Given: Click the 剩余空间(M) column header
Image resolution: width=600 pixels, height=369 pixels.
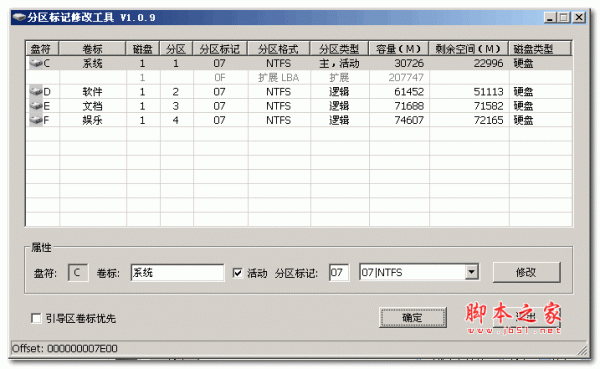Looking at the screenshot, I should point(468,49).
